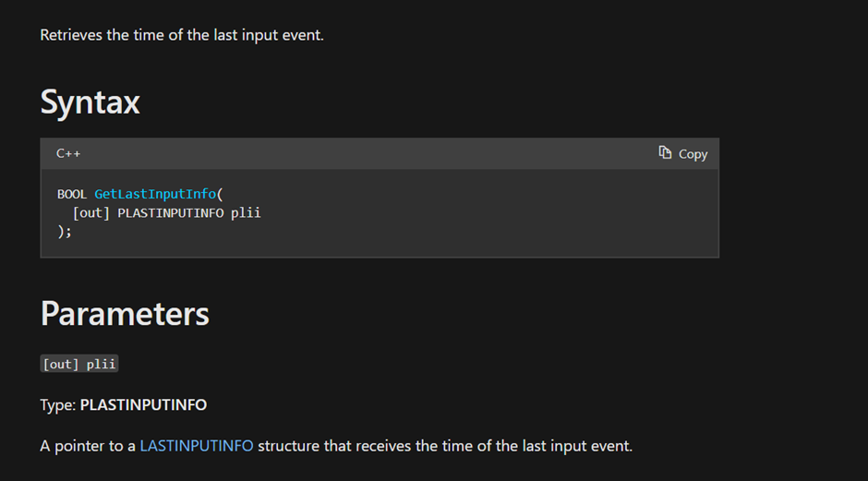This screenshot has width=868, height=481.
Task: Click the Copy icon in the code block
Action: point(665,153)
